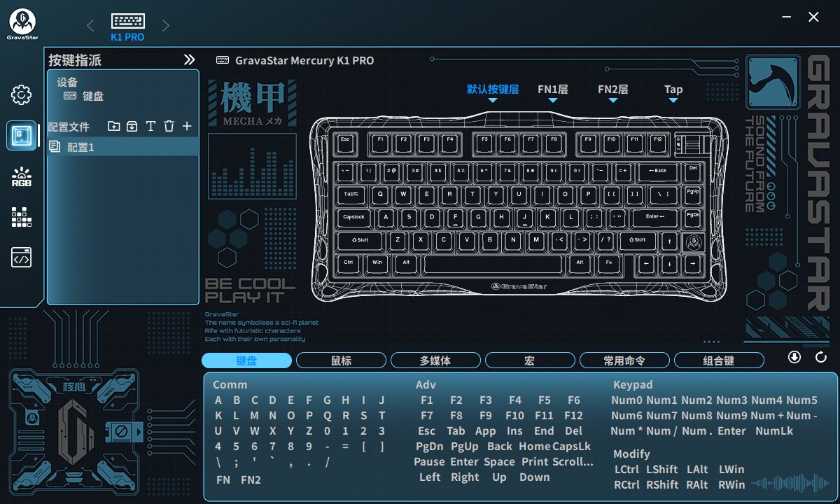Viewport: 840px width, 504px height.
Task: Switch to the Tap layer
Action: pyautogui.click(x=673, y=90)
